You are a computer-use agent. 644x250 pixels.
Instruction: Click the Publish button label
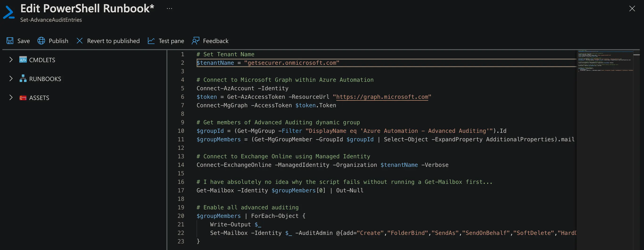point(58,41)
